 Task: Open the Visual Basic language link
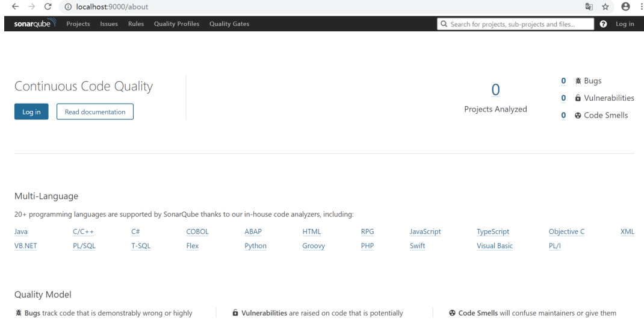point(495,246)
